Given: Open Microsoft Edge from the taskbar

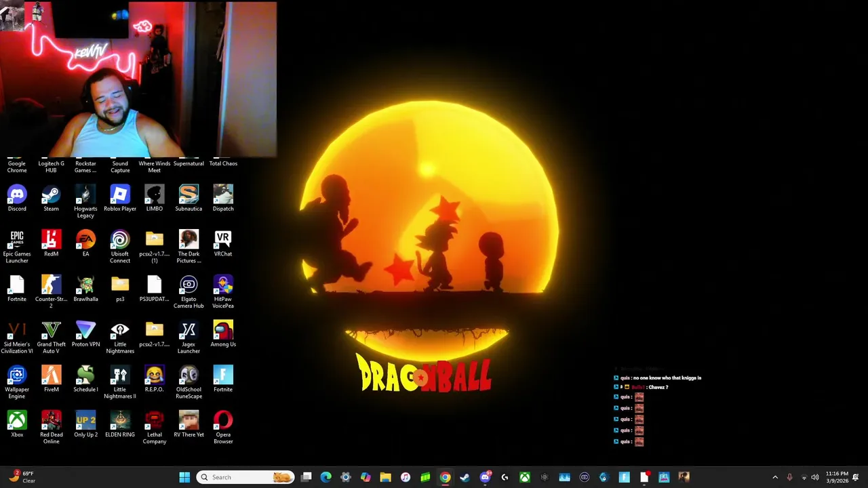Looking at the screenshot, I should coord(326,477).
